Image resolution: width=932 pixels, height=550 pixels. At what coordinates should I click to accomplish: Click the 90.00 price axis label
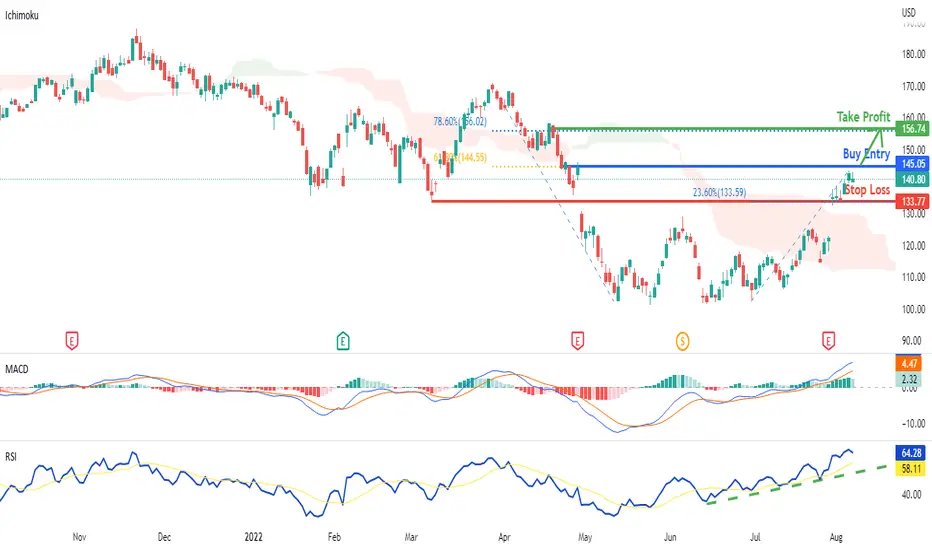pos(914,341)
